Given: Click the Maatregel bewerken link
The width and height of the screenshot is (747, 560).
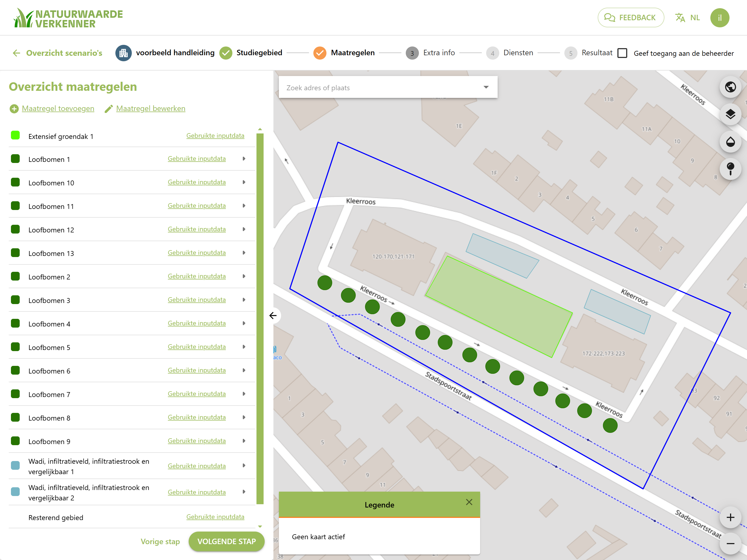Looking at the screenshot, I should tap(151, 109).
